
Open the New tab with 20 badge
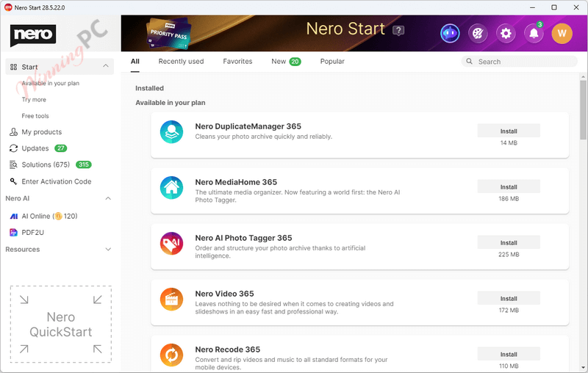point(286,62)
